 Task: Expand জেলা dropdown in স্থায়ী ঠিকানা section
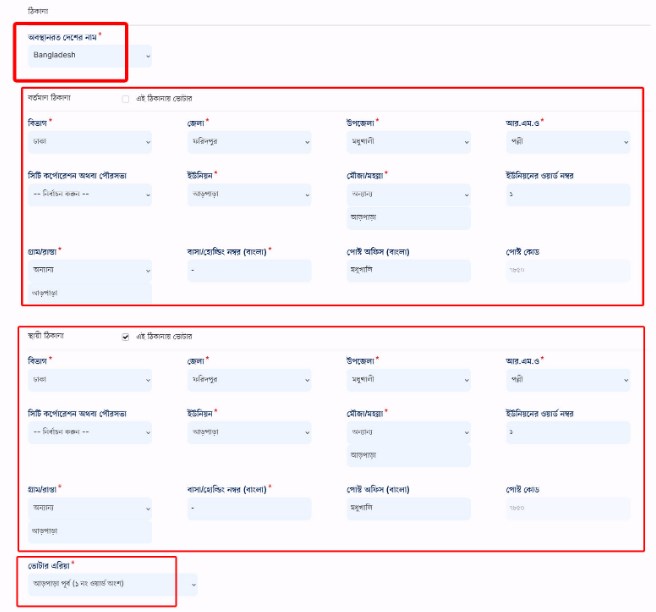coord(249,380)
